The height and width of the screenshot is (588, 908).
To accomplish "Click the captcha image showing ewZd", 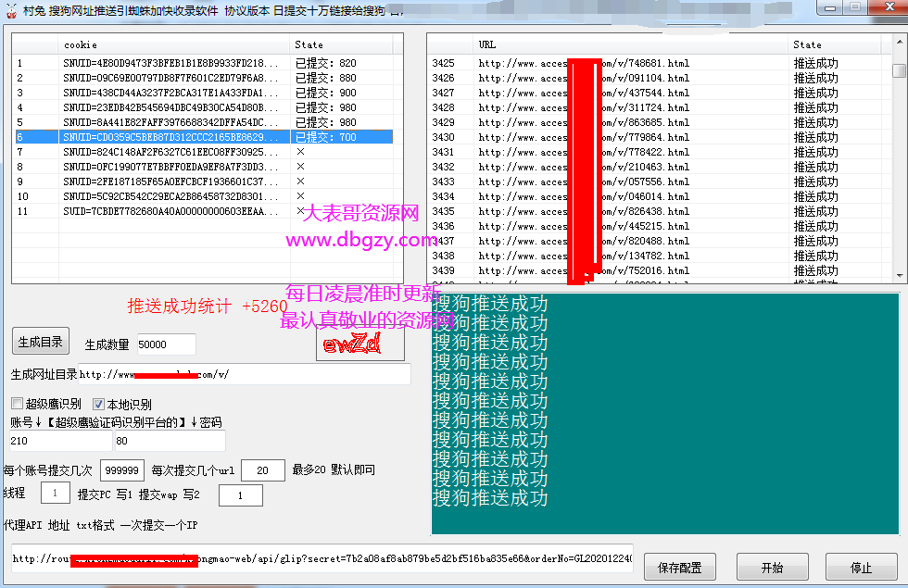I will 359,344.
